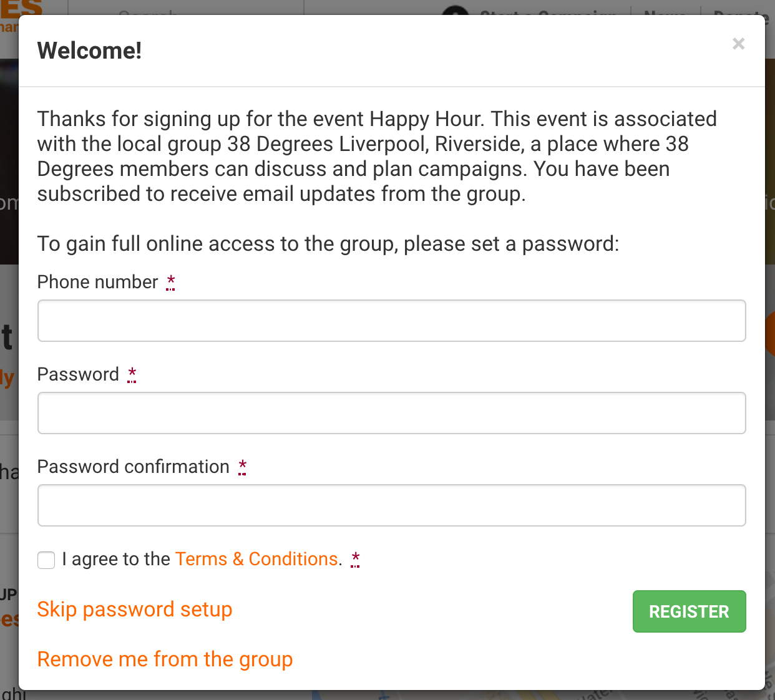Click the Welcome! dialog heading
The width and height of the screenshot is (775, 700).
pyautogui.click(x=90, y=51)
